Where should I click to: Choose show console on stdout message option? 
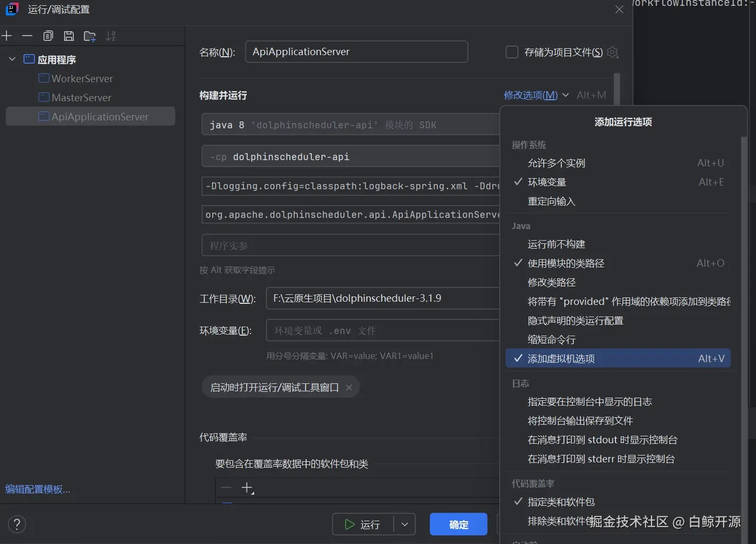coord(618,440)
